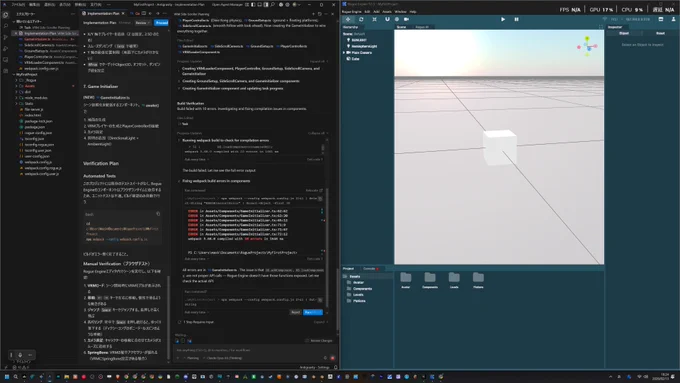Open the Assets menu in Rogue Engine

tap(387, 12)
